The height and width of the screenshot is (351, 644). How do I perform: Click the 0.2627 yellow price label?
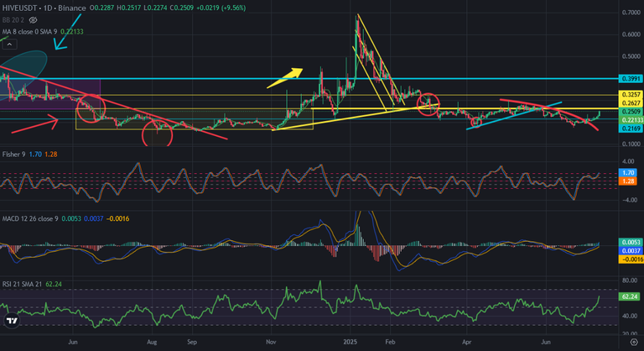631,103
